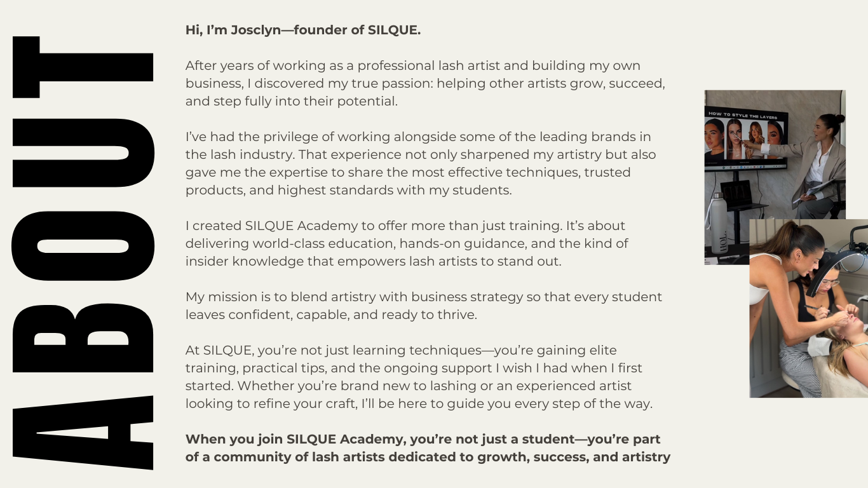Click the line "leaves confident, capable, and ready to thrive"
Screen dimensions: 868x488
[330, 315]
